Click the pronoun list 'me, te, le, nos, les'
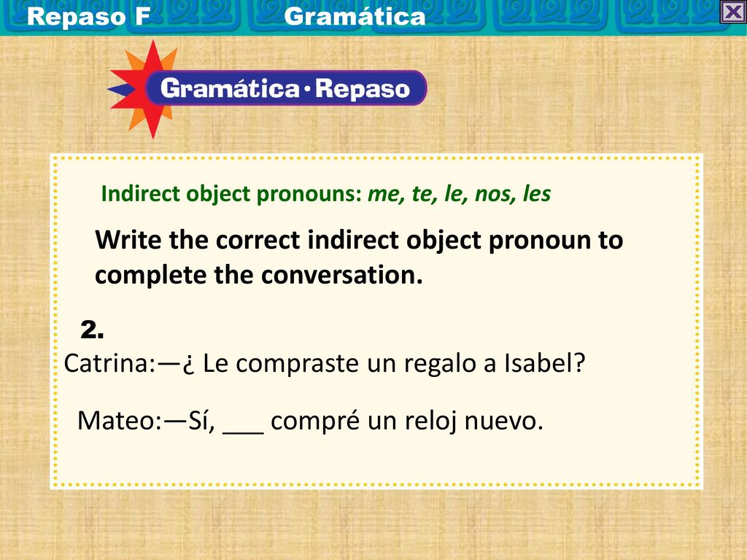This screenshot has width=747, height=560. (460, 194)
